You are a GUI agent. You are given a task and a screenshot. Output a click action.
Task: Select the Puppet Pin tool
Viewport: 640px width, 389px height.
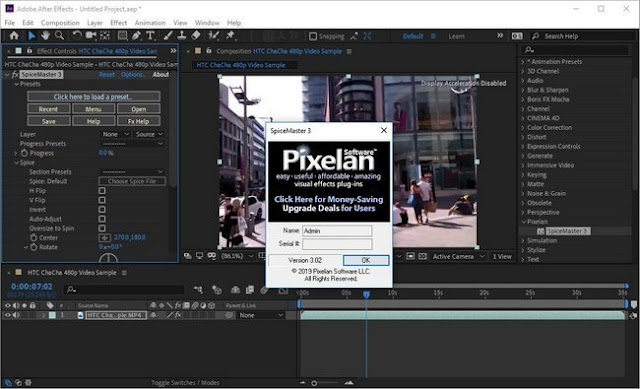230,36
